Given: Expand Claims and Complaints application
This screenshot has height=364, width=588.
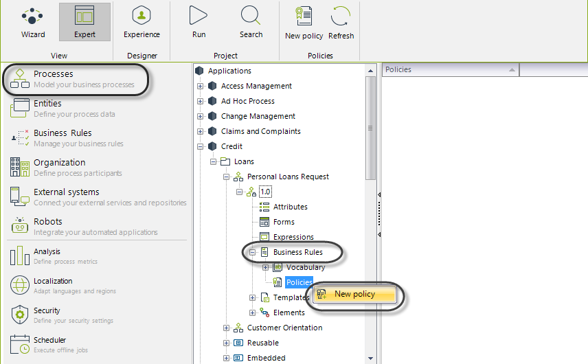Looking at the screenshot, I should coord(201,132).
